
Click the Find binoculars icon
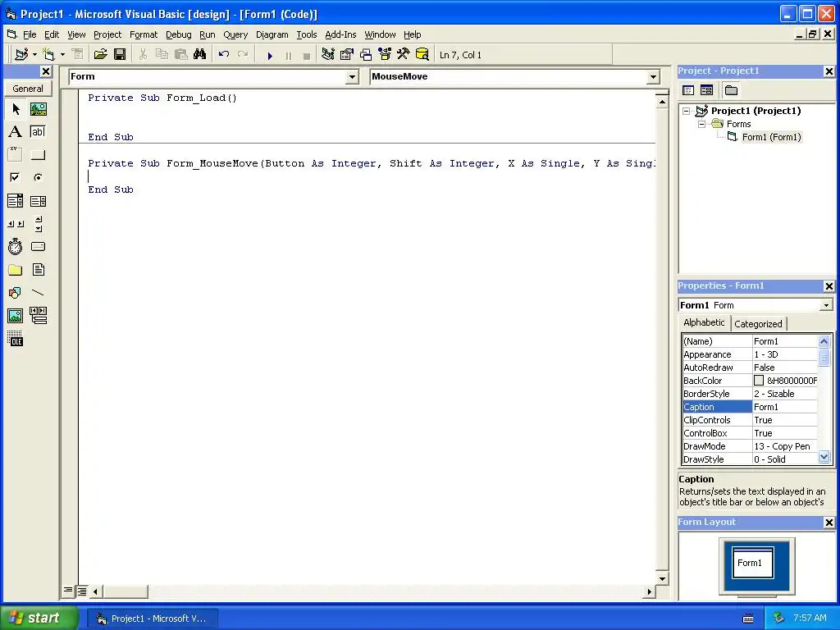click(x=200, y=55)
